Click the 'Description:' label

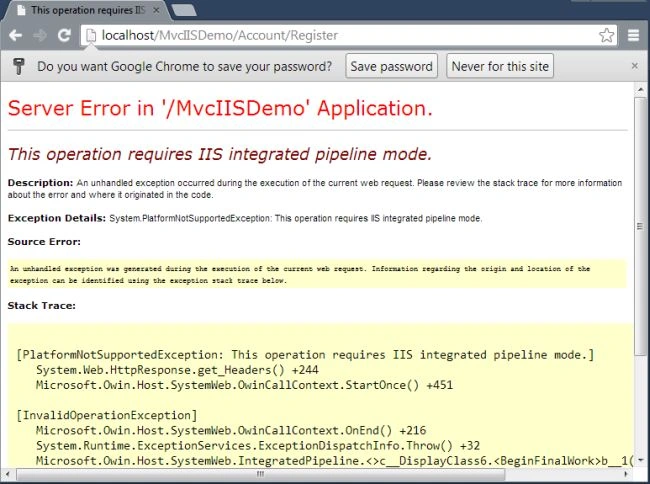click(40, 183)
